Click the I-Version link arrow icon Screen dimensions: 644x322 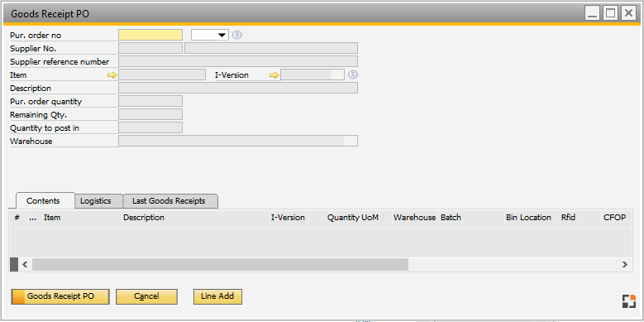point(274,75)
